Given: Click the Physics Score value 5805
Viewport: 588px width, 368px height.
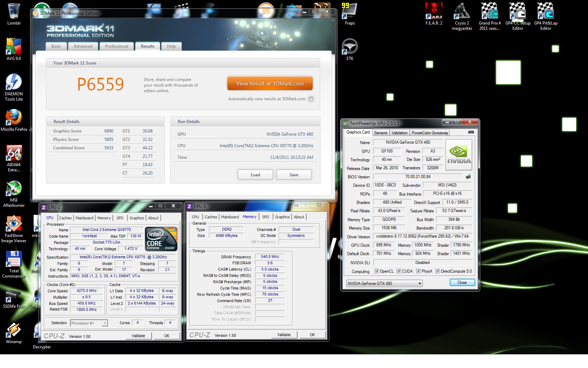Looking at the screenshot, I should point(109,139).
